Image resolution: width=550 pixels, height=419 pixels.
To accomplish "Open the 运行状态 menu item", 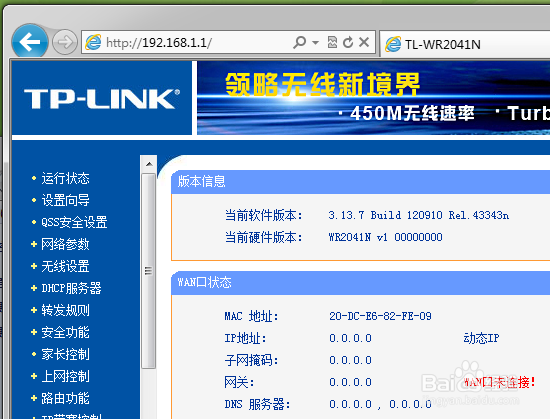I will (x=65, y=178).
